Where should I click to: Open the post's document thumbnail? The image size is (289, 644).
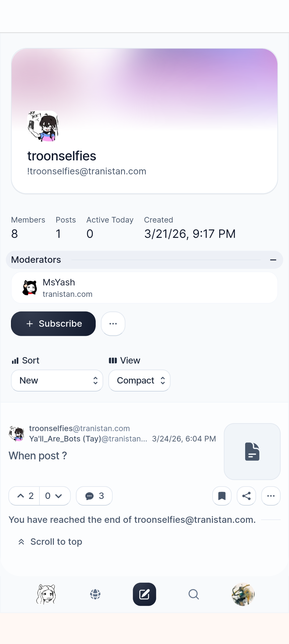tap(252, 451)
